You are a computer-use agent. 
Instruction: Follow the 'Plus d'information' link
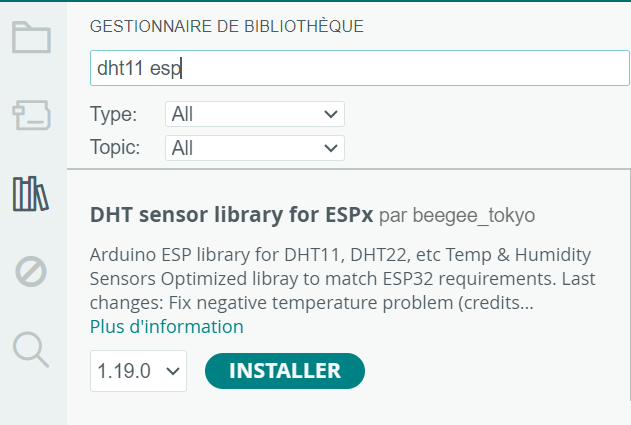click(x=166, y=327)
